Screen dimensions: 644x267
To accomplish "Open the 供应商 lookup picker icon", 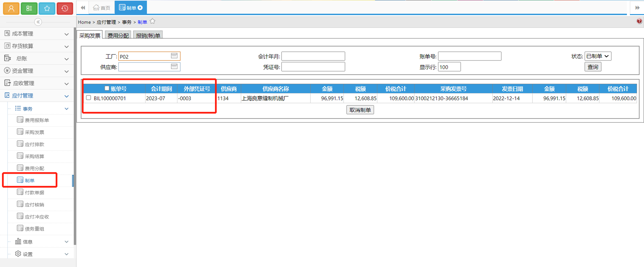I will [x=174, y=66].
